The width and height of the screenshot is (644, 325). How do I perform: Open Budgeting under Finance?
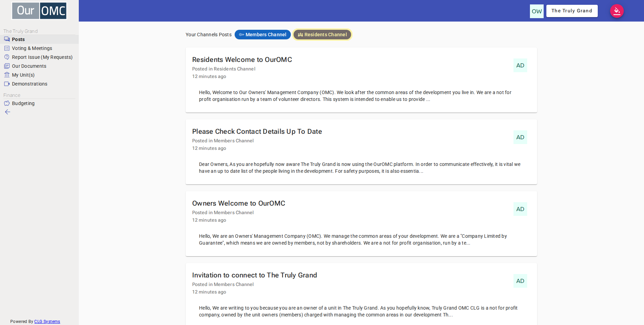pos(39,103)
